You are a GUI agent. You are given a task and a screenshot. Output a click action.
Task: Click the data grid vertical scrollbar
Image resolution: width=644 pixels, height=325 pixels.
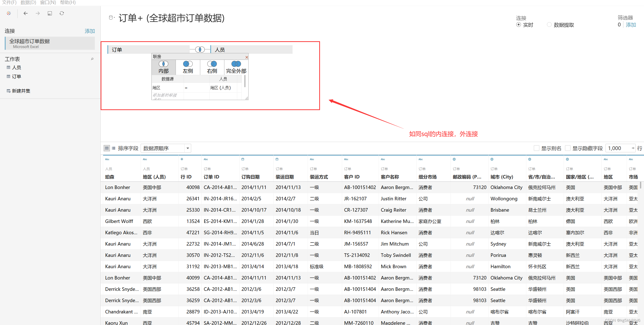tap(640, 185)
